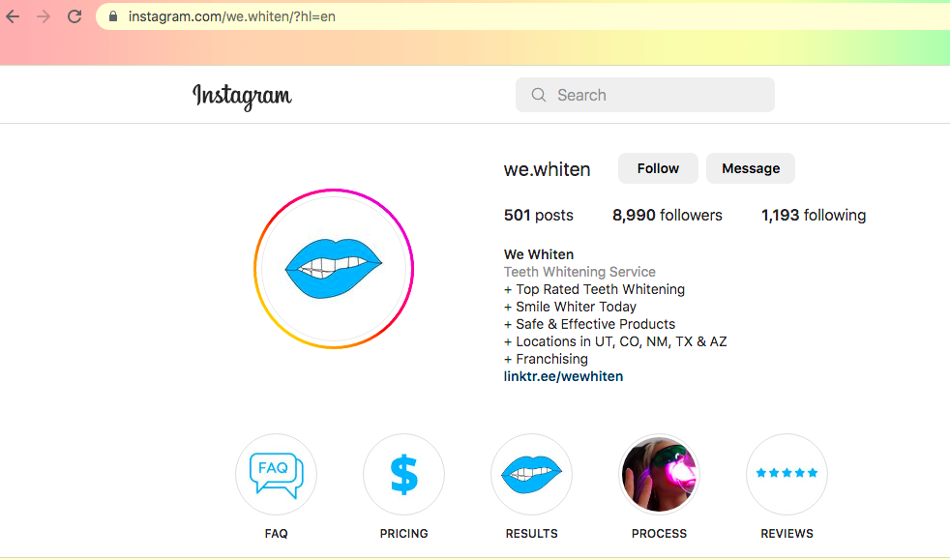Open the PROCESS photo highlight

[x=659, y=474]
